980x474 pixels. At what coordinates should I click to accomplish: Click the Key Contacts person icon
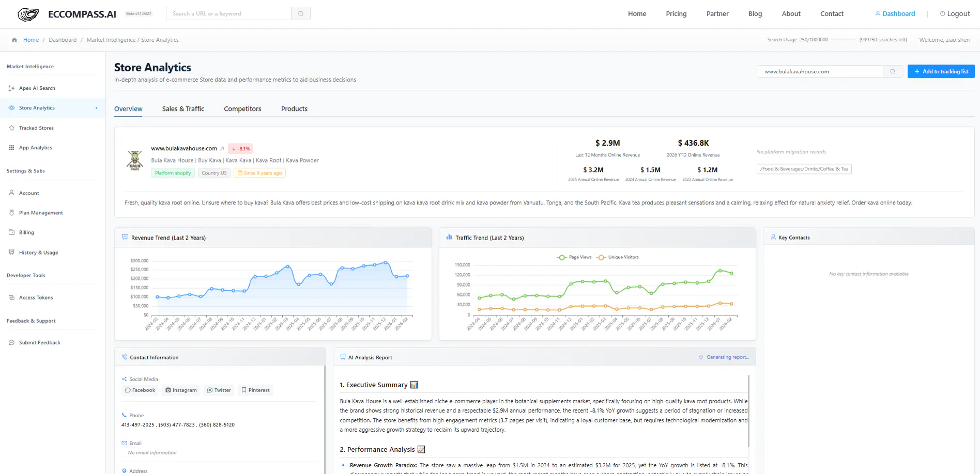(x=773, y=237)
